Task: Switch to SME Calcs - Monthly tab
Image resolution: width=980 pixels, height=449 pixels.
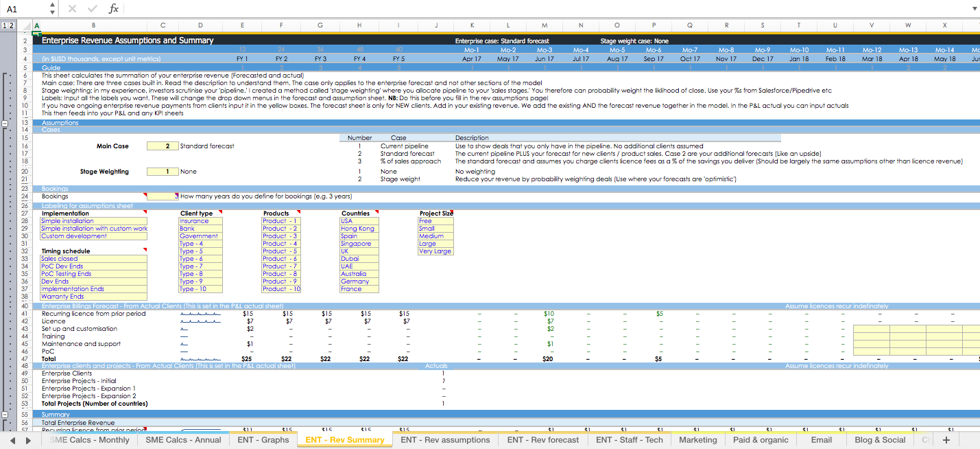Action: [89, 440]
